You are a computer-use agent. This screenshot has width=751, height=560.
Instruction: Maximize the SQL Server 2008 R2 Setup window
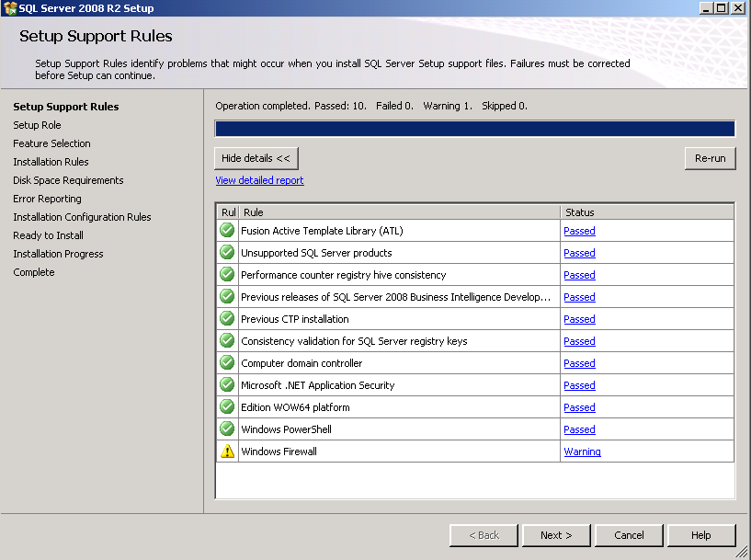tap(722, 8)
